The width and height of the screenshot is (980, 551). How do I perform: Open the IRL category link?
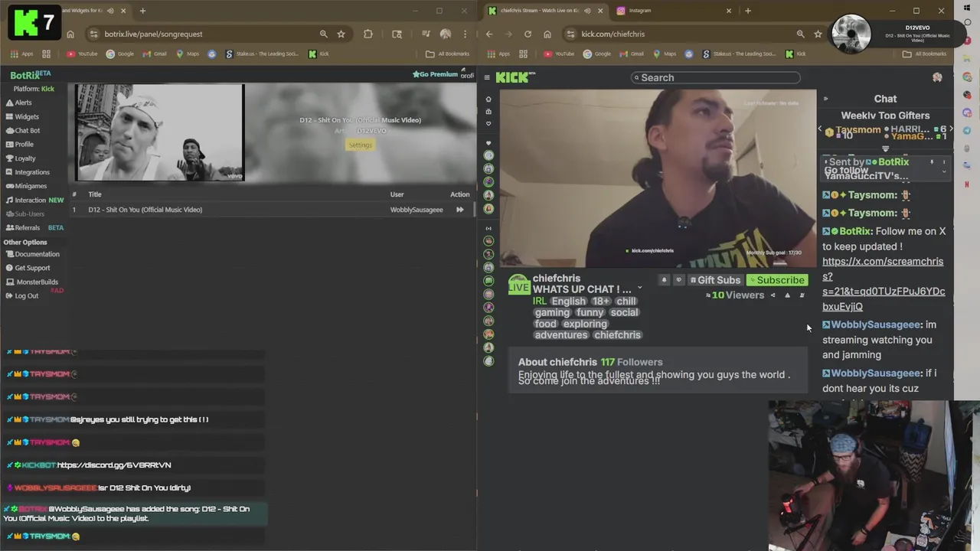point(540,301)
